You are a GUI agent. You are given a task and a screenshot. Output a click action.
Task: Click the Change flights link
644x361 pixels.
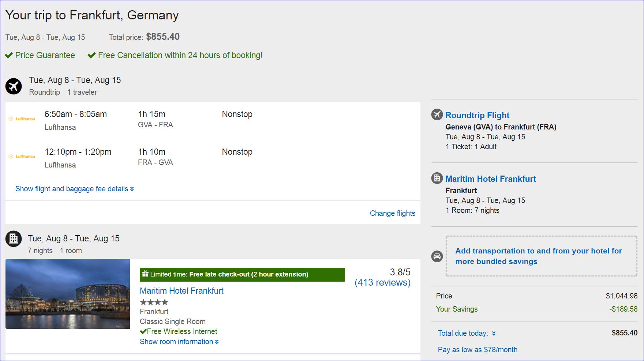click(x=392, y=213)
